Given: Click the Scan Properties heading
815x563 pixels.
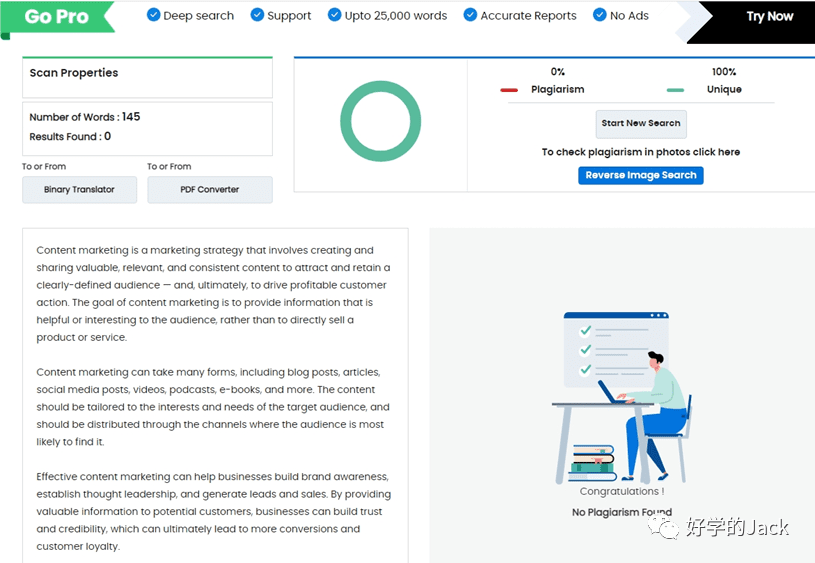Looking at the screenshot, I should 74,73.
